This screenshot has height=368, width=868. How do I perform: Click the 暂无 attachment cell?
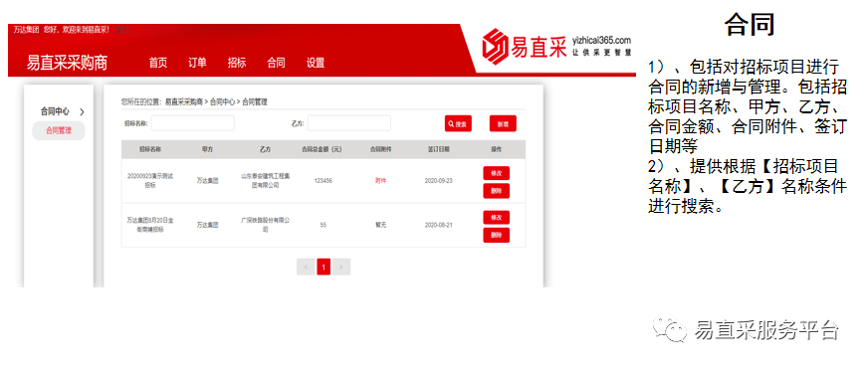pos(380,225)
